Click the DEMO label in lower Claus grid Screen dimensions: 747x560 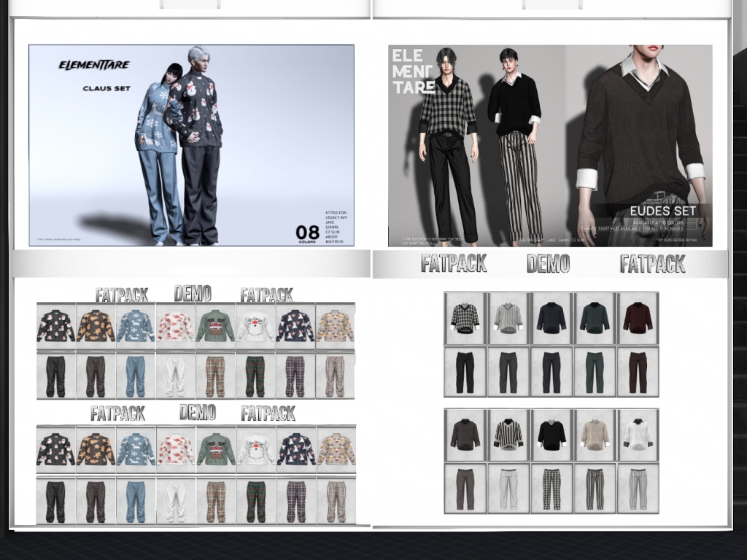pos(197,413)
